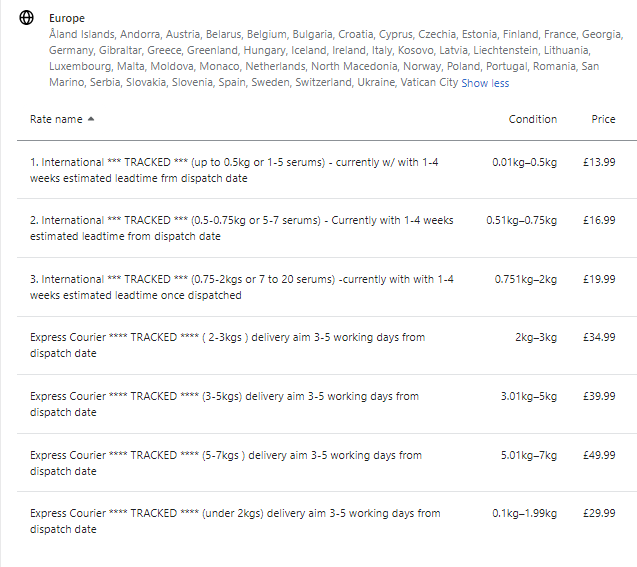Click the £29.99 price value
The width and height of the screenshot is (637, 567).
click(599, 514)
